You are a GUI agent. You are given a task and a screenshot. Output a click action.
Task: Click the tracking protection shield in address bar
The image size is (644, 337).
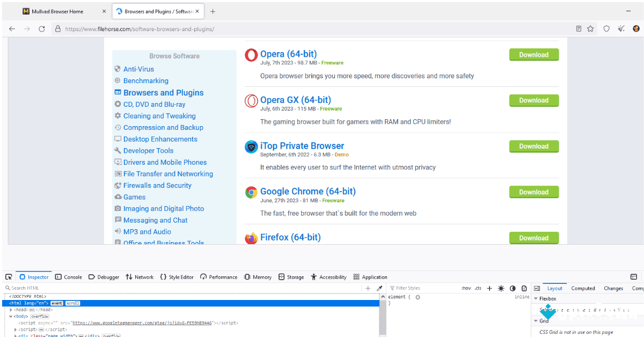[606, 28]
